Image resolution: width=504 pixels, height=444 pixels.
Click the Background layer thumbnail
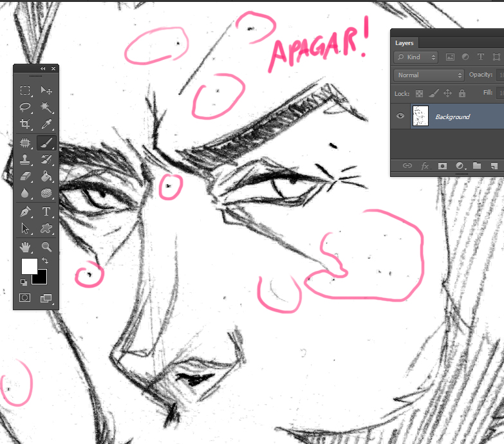(420, 116)
